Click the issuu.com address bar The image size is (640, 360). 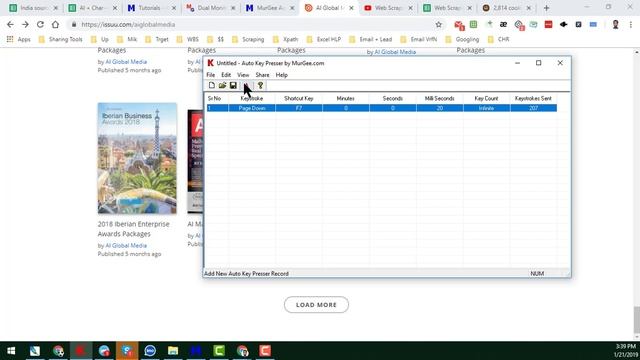pos(253,24)
